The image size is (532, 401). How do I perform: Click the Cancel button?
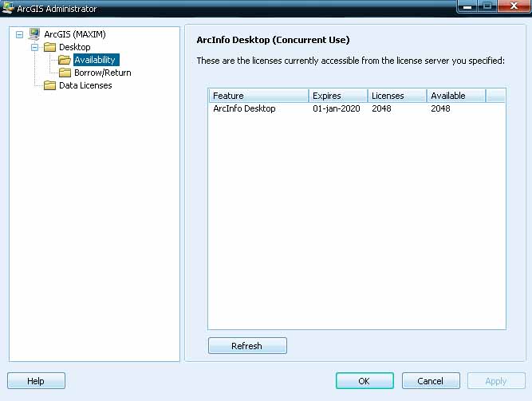[431, 380]
